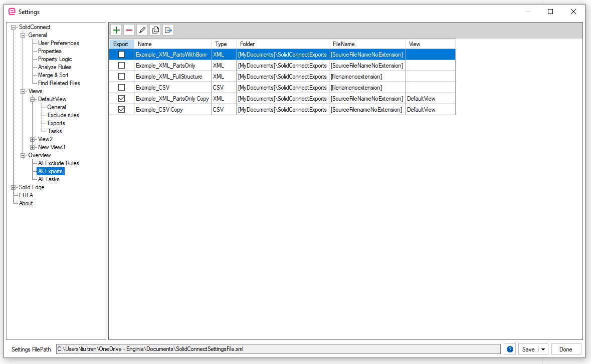Duplicate the export using the copy icon
The height and width of the screenshot is (364, 591).
[x=155, y=30]
